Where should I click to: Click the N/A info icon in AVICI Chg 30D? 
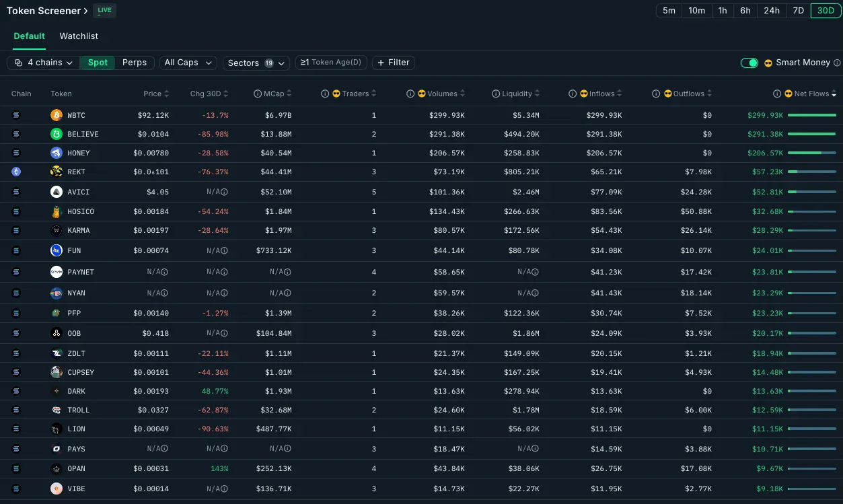click(x=225, y=192)
